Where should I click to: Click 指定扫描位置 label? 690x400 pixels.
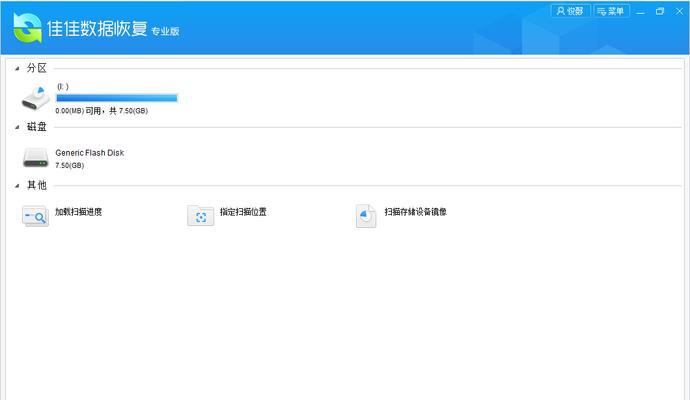pyautogui.click(x=243, y=212)
